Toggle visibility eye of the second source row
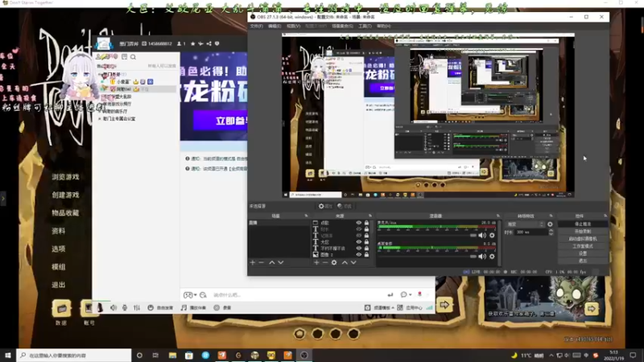Screen dimensions: 644x362 358,229
